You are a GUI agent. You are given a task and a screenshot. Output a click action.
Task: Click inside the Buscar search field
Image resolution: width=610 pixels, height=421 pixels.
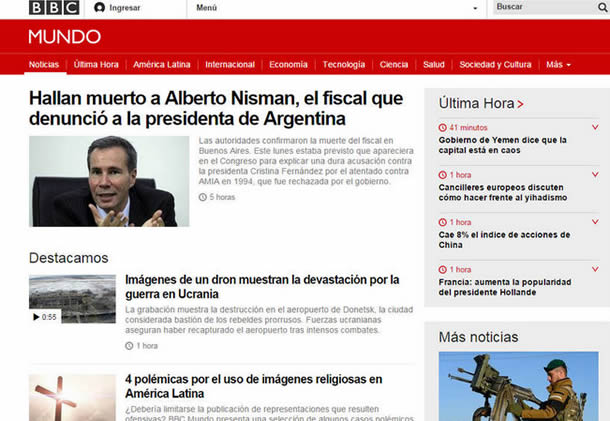(x=545, y=7)
